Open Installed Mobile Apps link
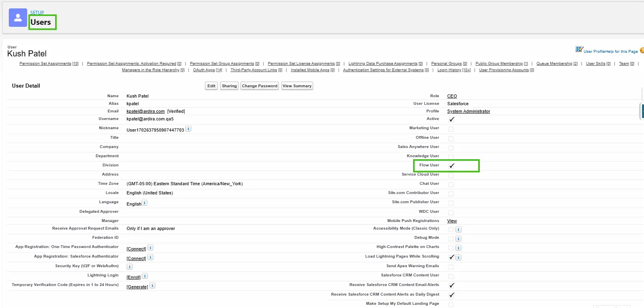This screenshot has height=308, width=644. coord(313,70)
